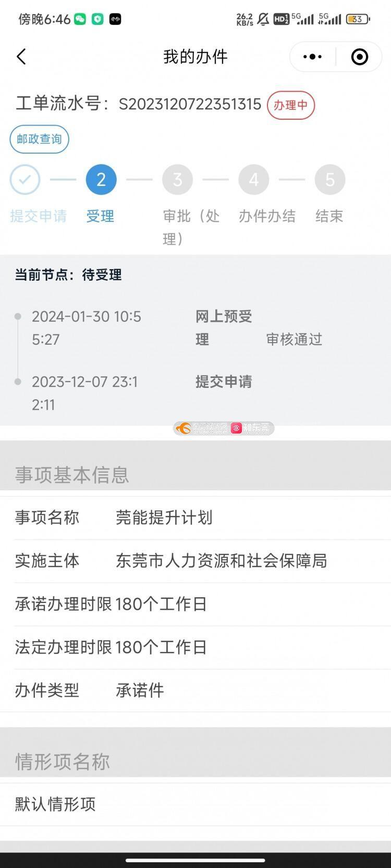Tap the green shield status icon
391x868 pixels.
[97, 19]
